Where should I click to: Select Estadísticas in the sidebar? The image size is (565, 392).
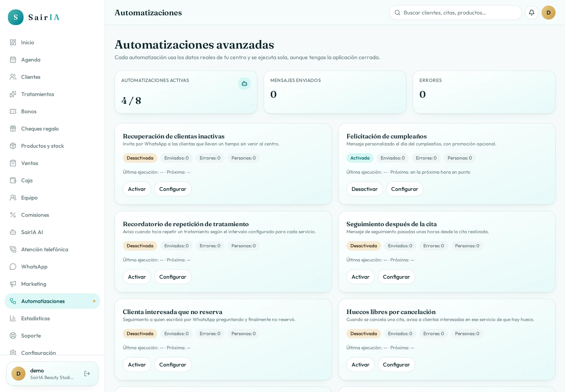pos(52,318)
